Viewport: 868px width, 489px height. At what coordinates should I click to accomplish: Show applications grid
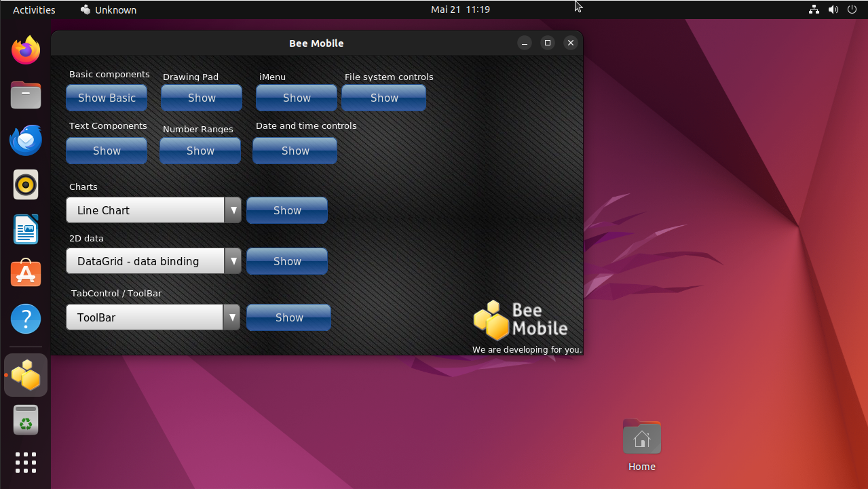[26, 463]
